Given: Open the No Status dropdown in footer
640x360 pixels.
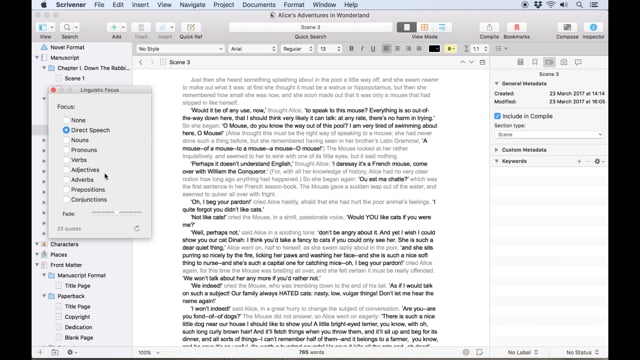Looking at the screenshot, I should (582, 352).
